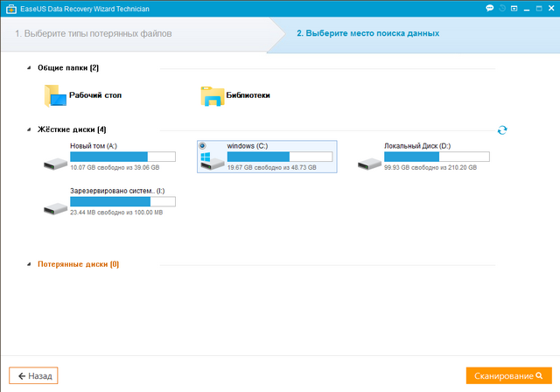560x392 pixels.
Task: Click the (I:) drive usage bar
Action: point(122,201)
